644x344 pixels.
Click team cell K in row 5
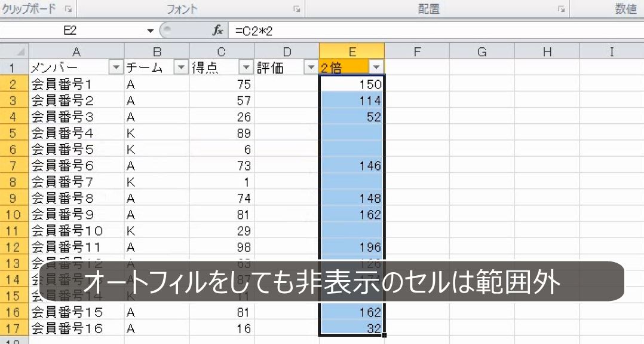[157, 133]
